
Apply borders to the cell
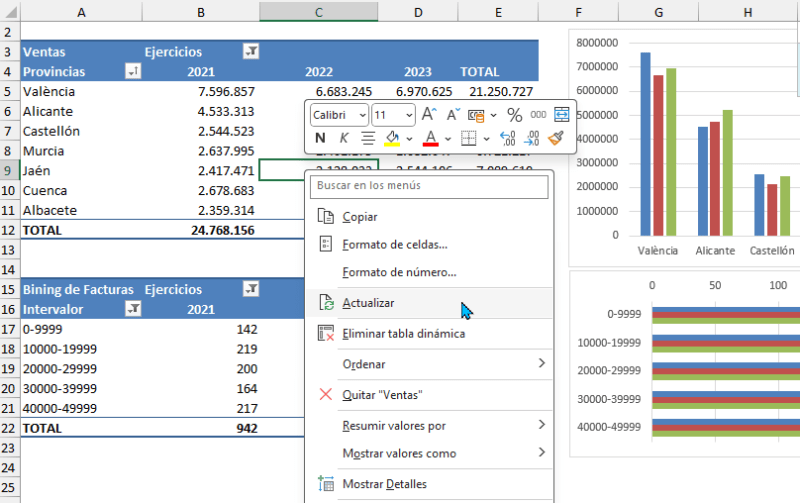coord(468,138)
